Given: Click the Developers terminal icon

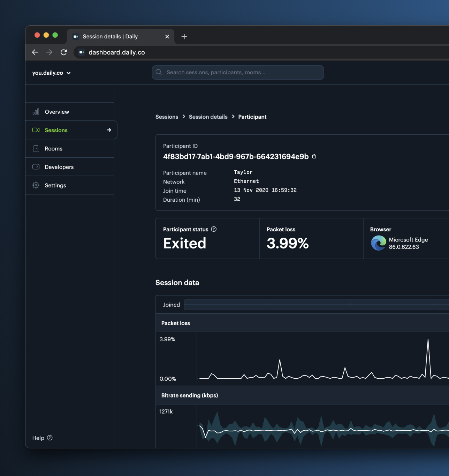Looking at the screenshot, I should click(x=36, y=167).
